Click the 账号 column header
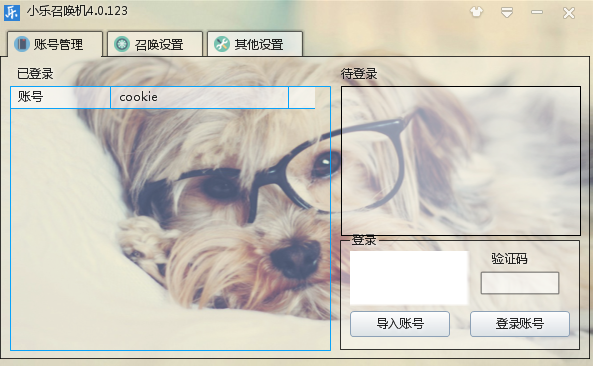 [x=61, y=98]
